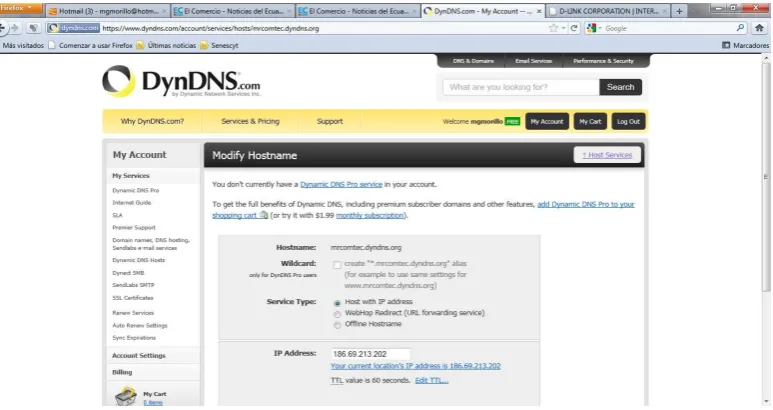773x410 pixels.
Task: Click the DynDNS.com logo
Action: pos(181,82)
